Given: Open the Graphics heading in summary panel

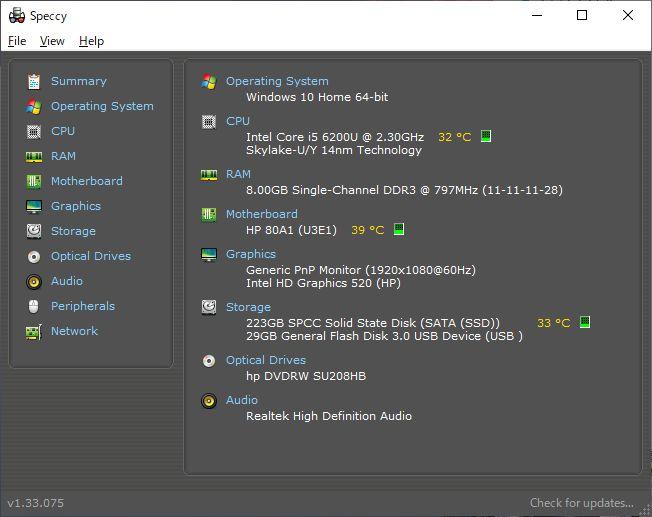Looking at the screenshot, I should (251, 254).
